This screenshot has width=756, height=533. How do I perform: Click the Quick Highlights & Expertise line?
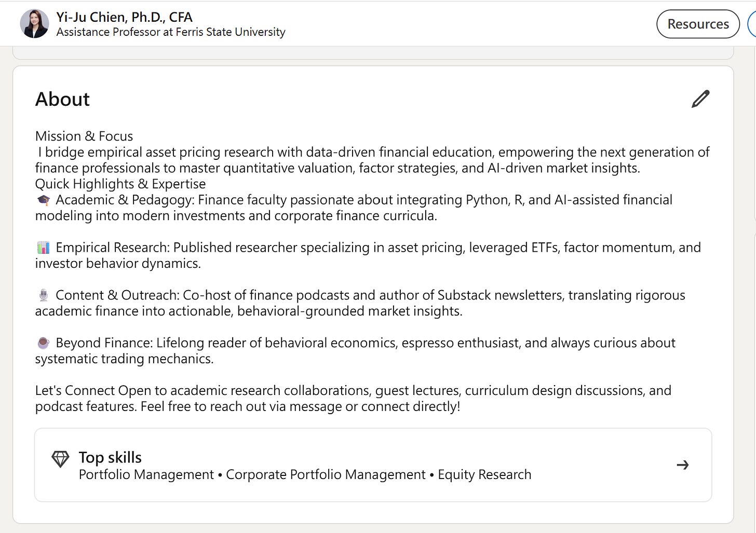point(120,184)
